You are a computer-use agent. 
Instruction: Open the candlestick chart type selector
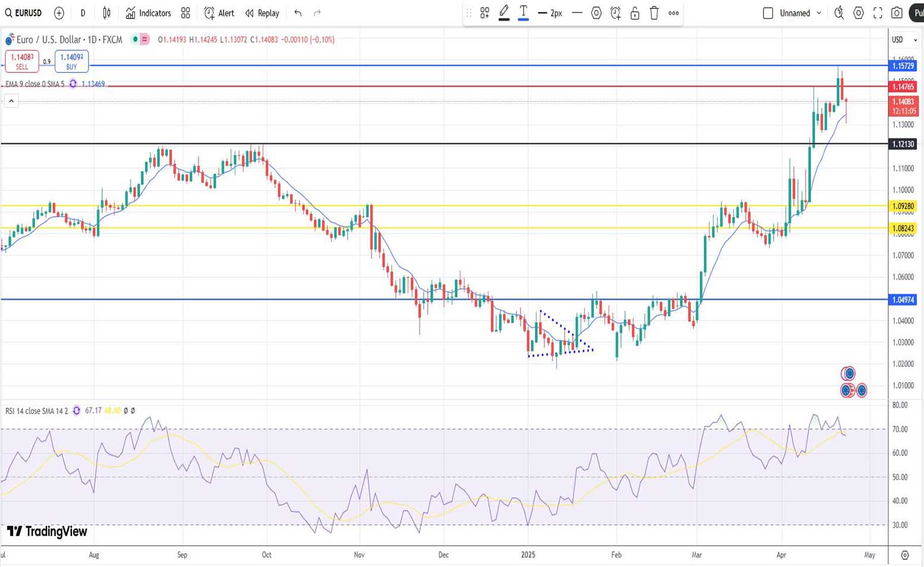(107, 13)
